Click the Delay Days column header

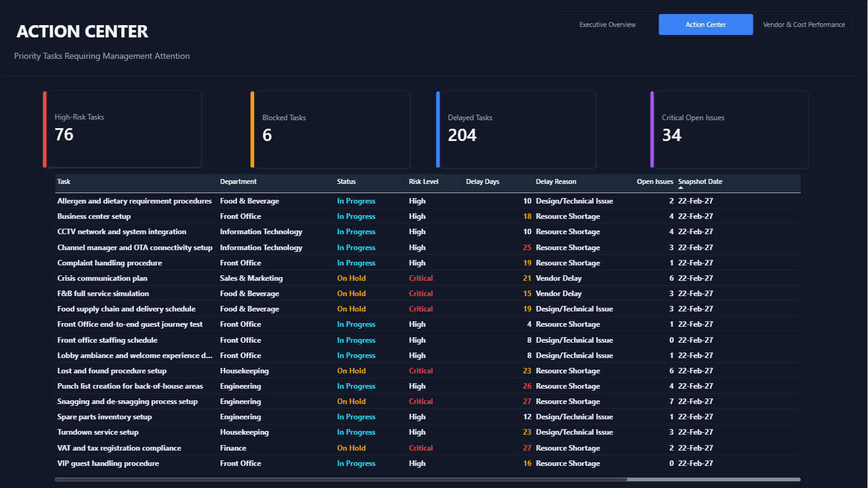[x=483, y=181]
